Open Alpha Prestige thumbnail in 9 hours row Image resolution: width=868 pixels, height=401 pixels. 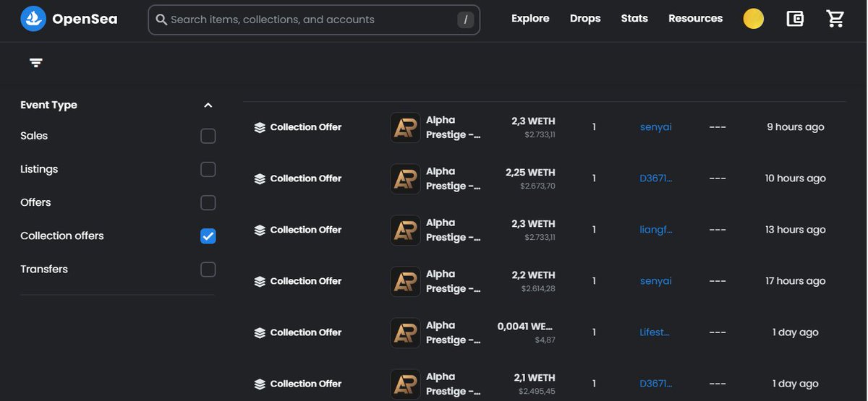(405, 127)
